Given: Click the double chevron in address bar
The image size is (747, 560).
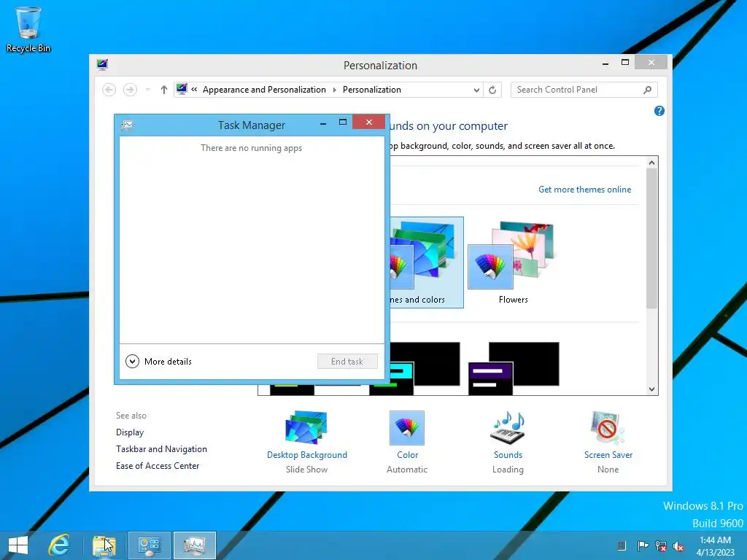Looking at the screenshot, I should point(194,89).
